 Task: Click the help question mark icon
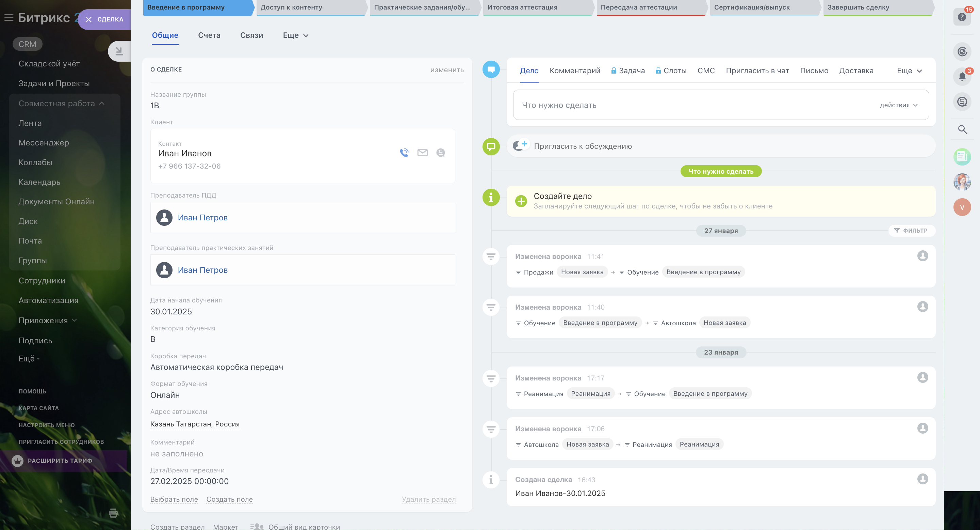point(962,17)
